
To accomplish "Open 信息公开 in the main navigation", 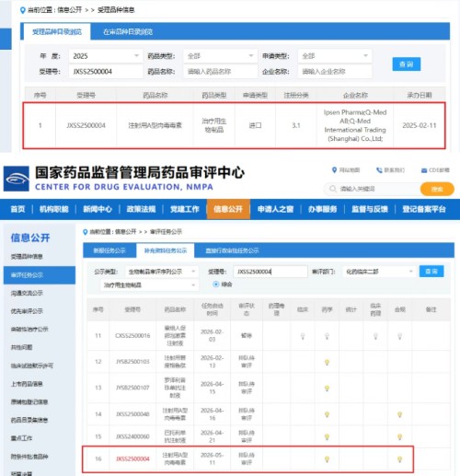I will tap(228, 209).
